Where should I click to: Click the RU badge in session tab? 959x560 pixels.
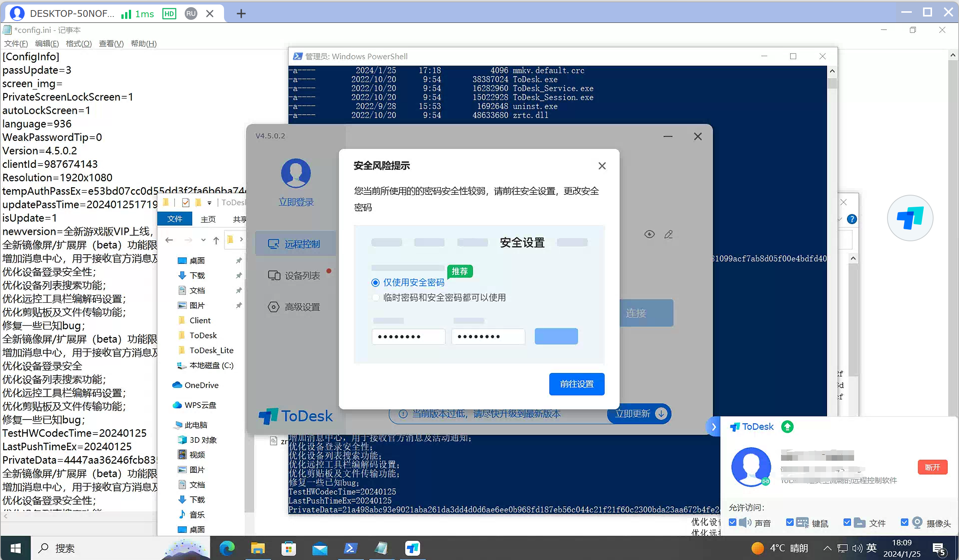pos(191,14)
